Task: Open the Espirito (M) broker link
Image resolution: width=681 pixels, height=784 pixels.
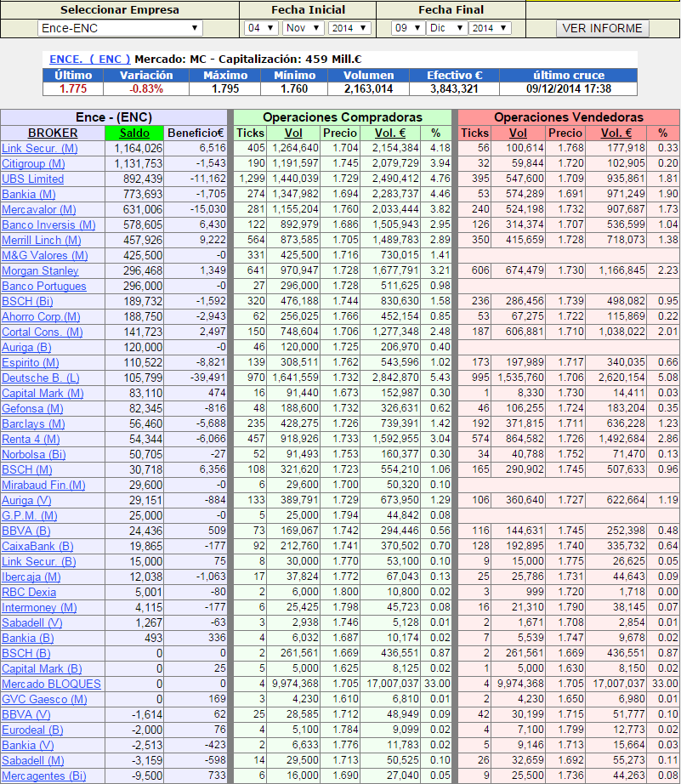Action: (30, 363)
